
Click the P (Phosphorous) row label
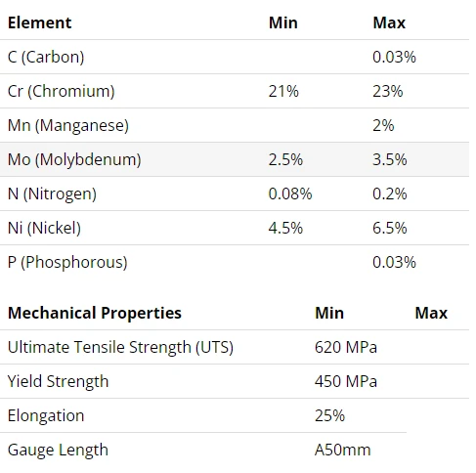[x=67, y=262]
